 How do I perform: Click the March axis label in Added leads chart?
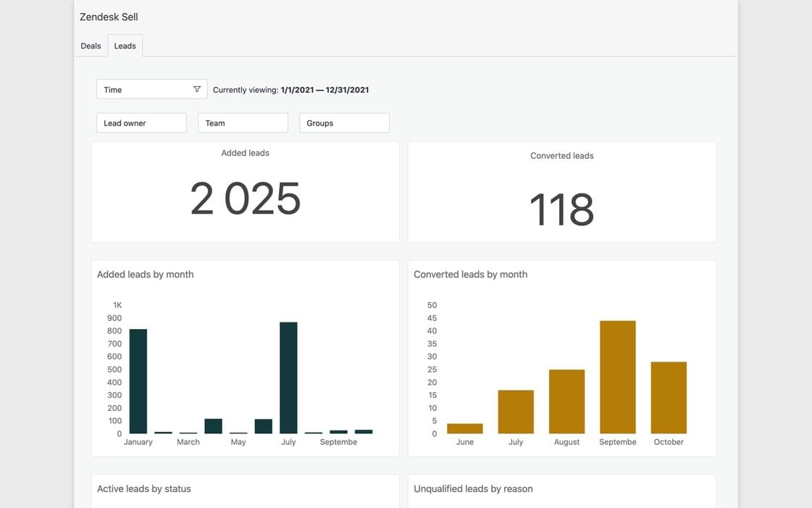click(x=188, y=442)
